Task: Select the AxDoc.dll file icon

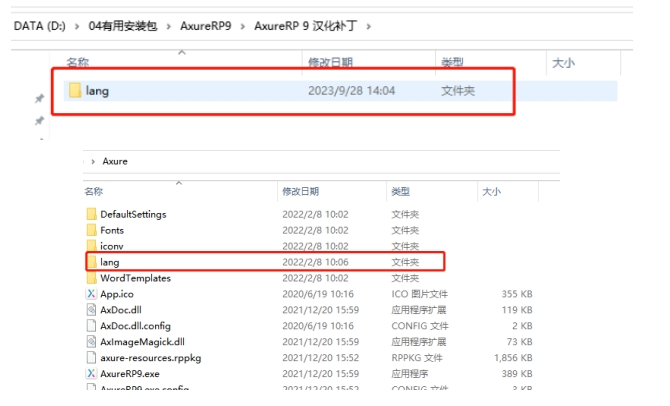Action: (x=91, y=310)
